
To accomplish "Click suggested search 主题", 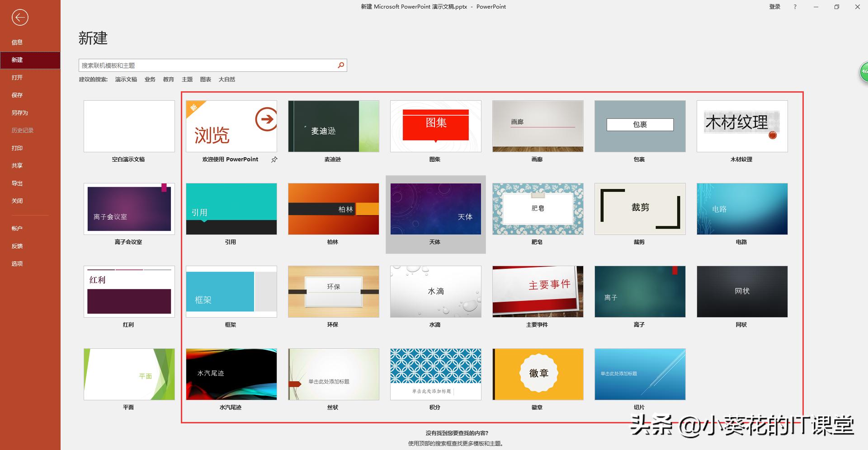I will click(187, 80).
